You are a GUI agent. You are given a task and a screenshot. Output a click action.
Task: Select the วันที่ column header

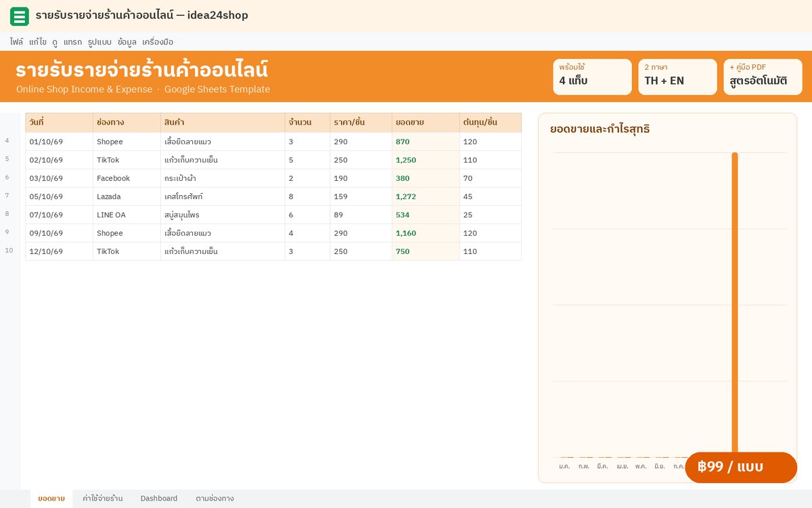coord(60,123)
